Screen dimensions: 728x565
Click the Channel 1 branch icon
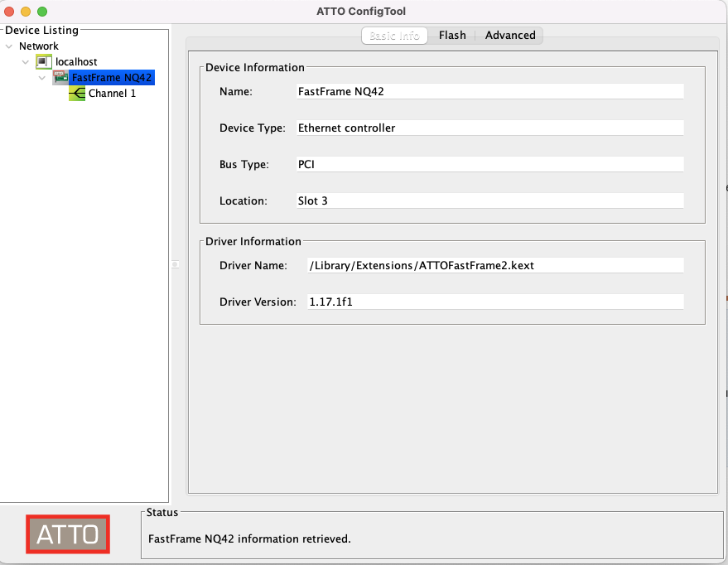[77, 94]
